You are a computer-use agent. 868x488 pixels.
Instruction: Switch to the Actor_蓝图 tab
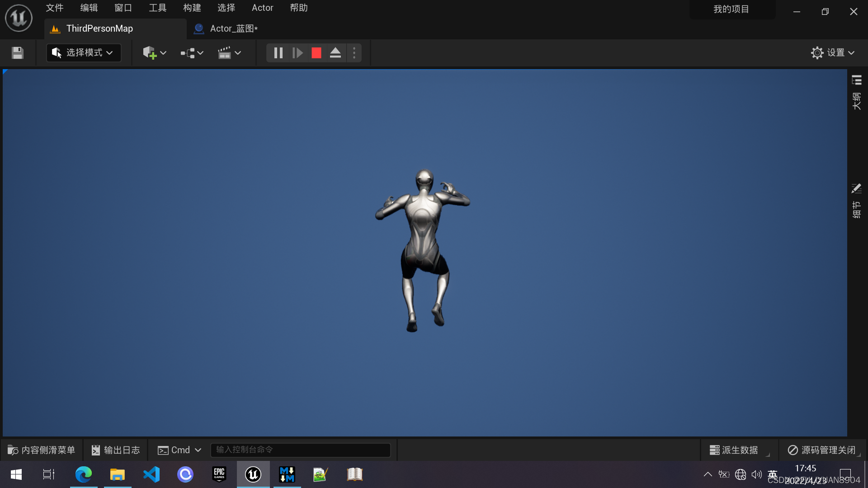226,28
